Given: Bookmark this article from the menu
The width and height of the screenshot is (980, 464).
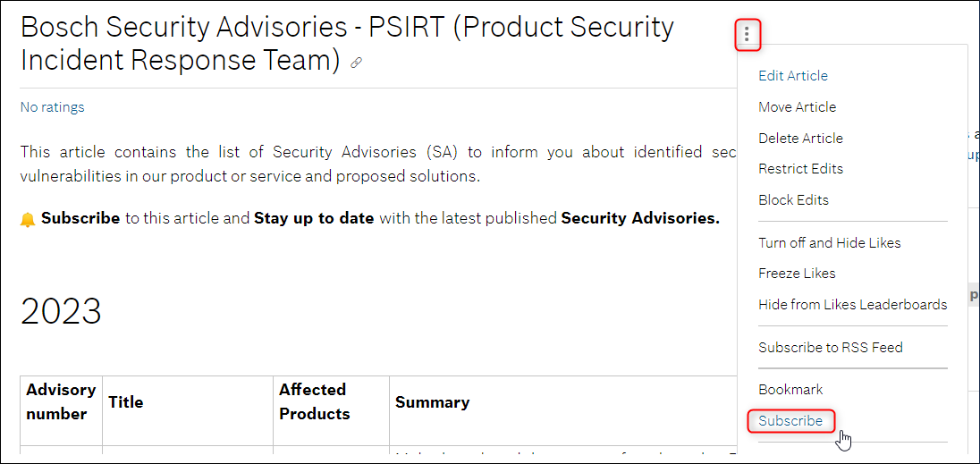Looking at the screenshot, I should tap(790, 390).
